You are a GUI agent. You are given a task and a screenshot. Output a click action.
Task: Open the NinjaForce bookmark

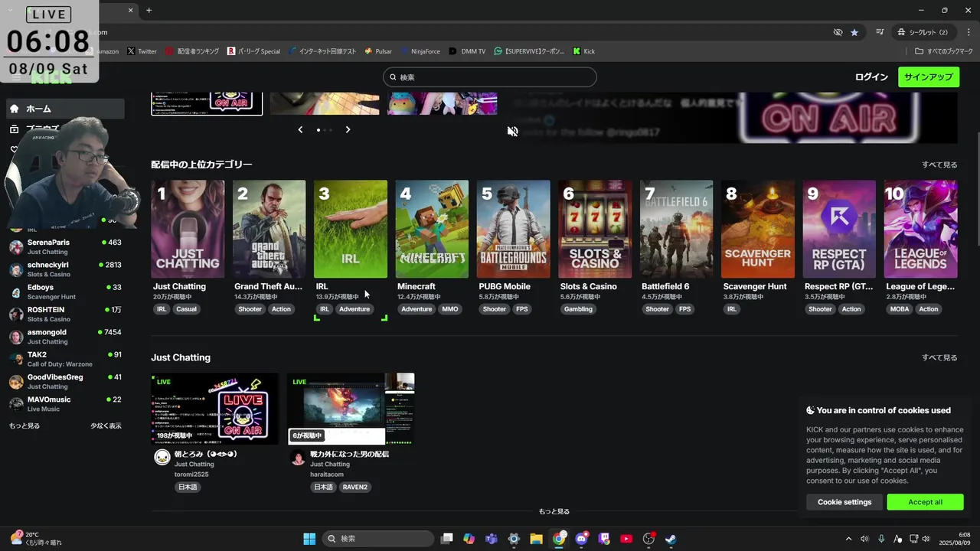click(420, 51)
